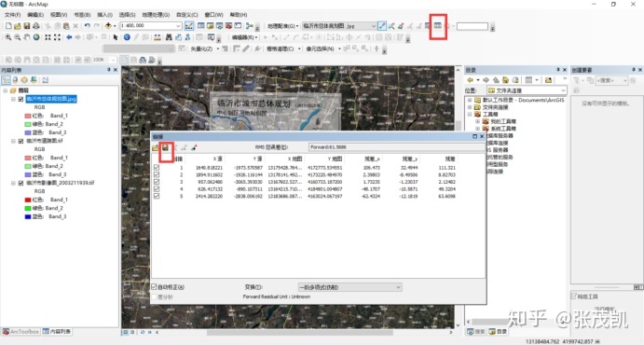The width and height of the screenshot is (644, 345).
Task: Click green swatch for 绿色 Band_2 in 临沂市道路图.tif
Action: (28, 166)
